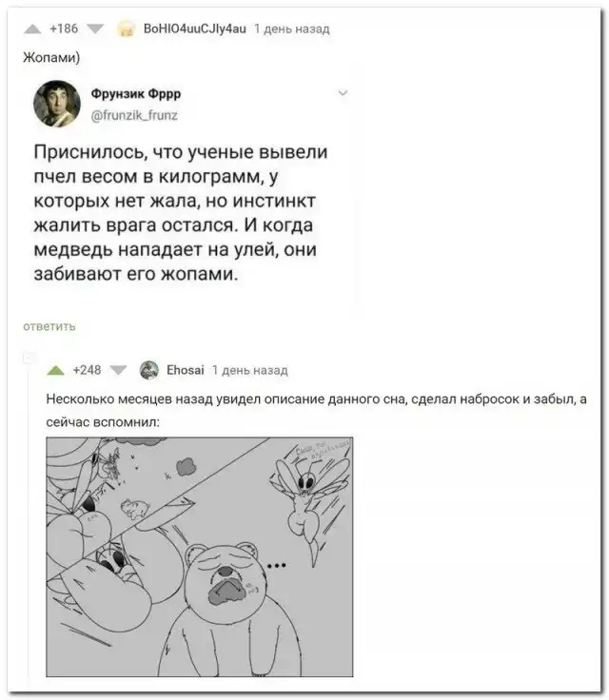Screen dimensions: 609x700
Task: Click 'ответить' reply link
Action: tap(49, 326)
